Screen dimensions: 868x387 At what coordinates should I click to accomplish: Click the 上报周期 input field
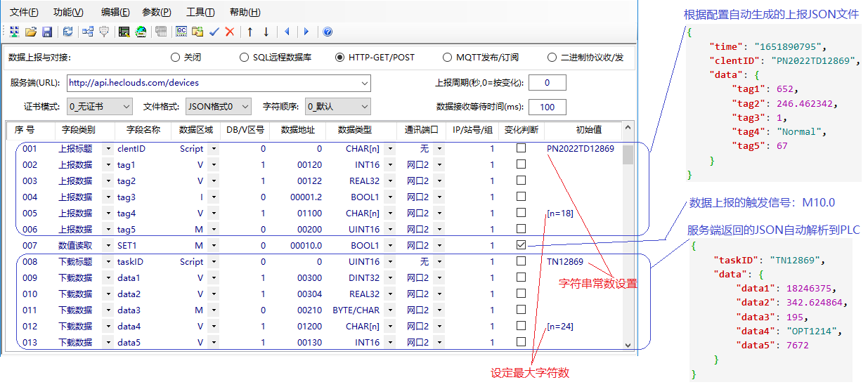tap(548, 83)
